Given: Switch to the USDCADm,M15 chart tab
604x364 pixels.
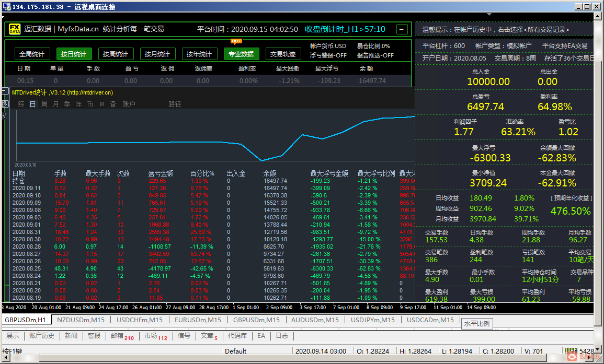Looking at the screenshot, I should (430, 320).
